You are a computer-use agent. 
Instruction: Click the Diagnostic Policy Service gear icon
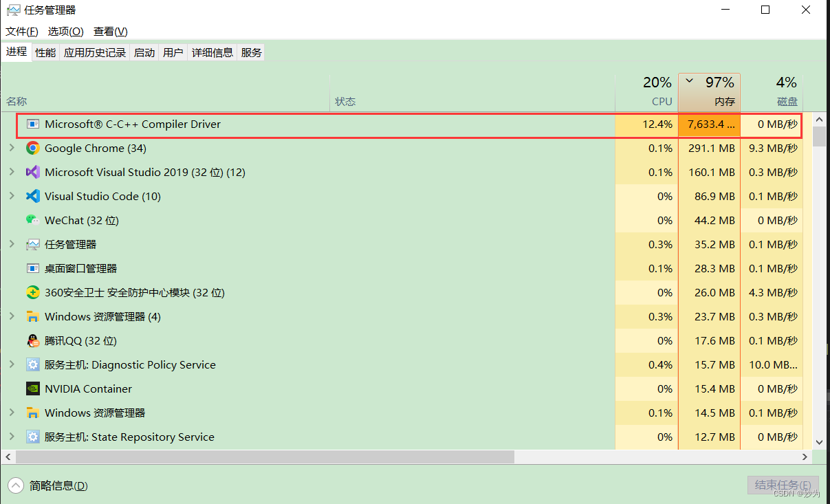point(33,364)
